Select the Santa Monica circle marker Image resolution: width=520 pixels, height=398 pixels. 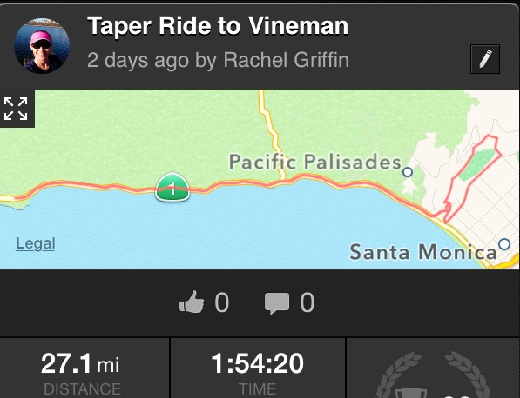click(504, 244)
